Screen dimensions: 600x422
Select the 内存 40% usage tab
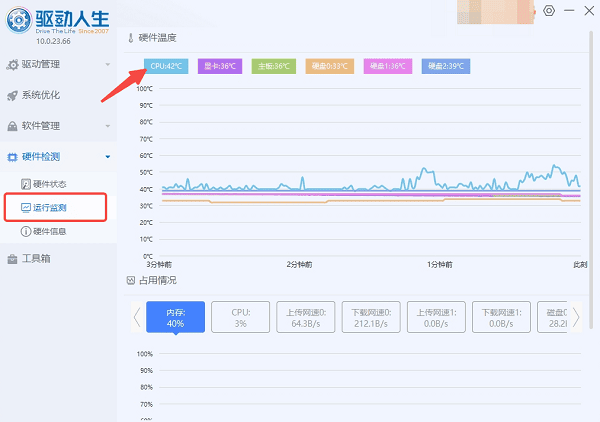pos(175,318)
